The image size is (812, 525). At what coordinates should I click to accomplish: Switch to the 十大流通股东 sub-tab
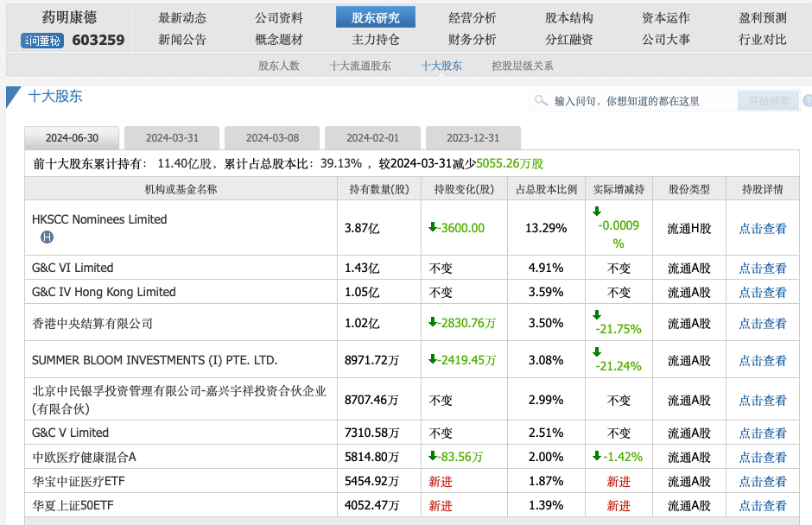coord(360,66)
